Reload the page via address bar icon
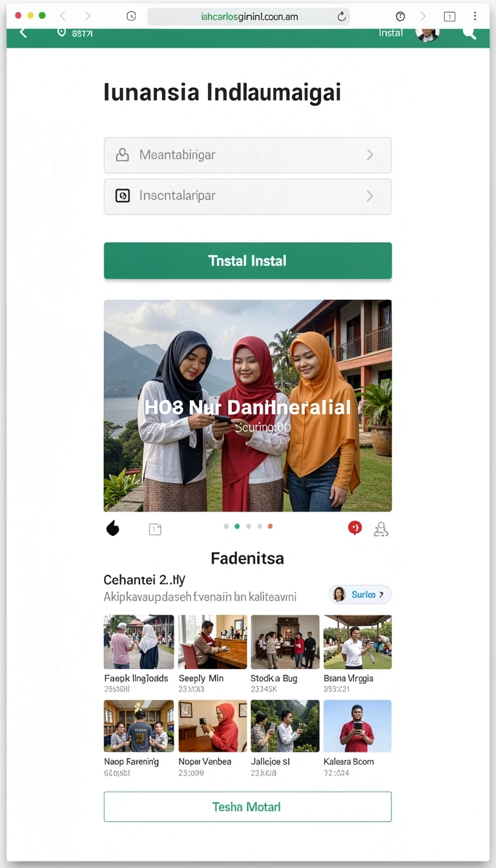This screenshot has height=868, width=496. tap(342, 17)
